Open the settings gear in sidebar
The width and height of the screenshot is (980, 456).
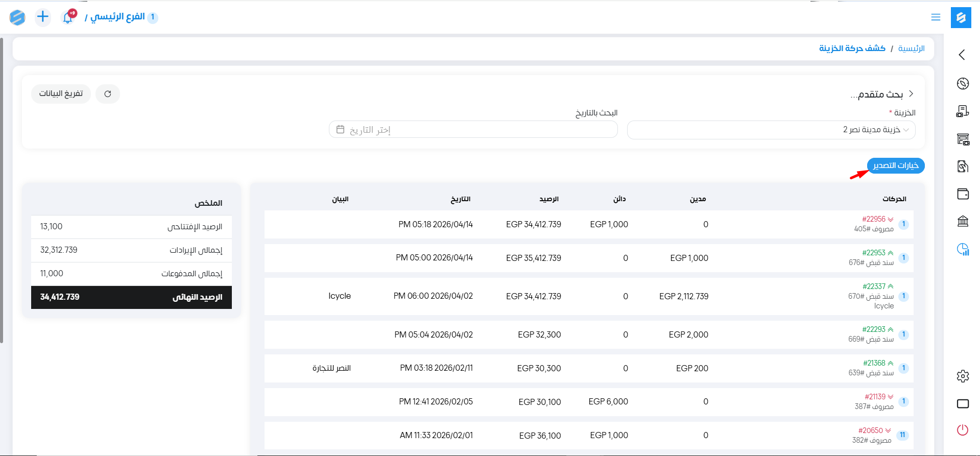click(963, 376)
